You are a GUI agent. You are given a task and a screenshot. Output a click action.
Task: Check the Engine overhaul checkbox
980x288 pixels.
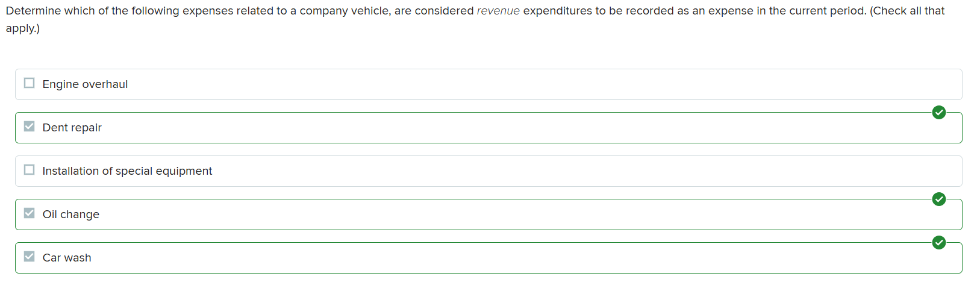(x=29, y=83)
